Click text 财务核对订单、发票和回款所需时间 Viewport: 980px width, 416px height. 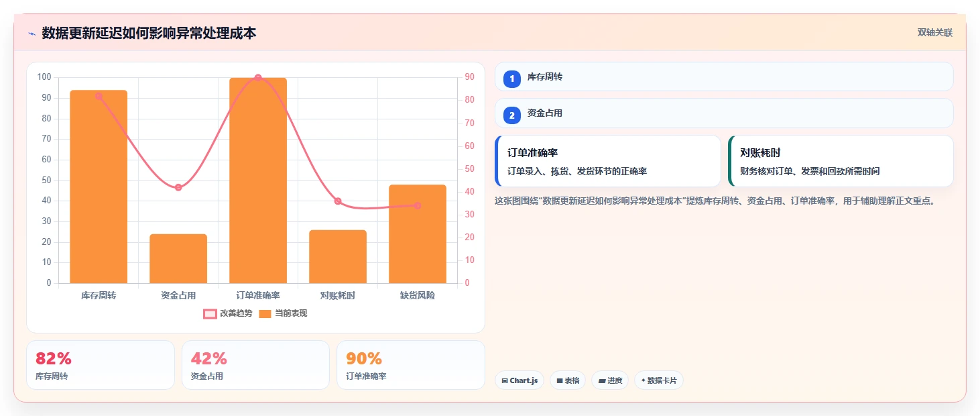(x=810, y=171)
